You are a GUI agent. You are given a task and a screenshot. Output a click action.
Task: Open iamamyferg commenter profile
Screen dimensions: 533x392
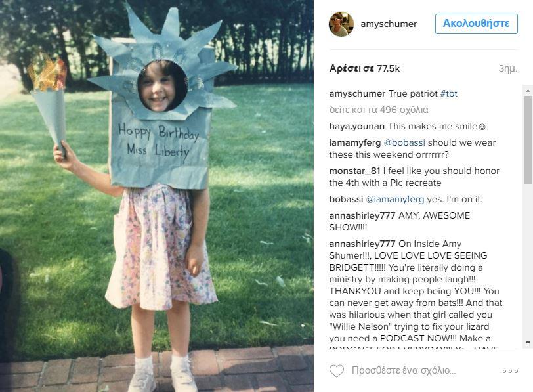point(355,142)
